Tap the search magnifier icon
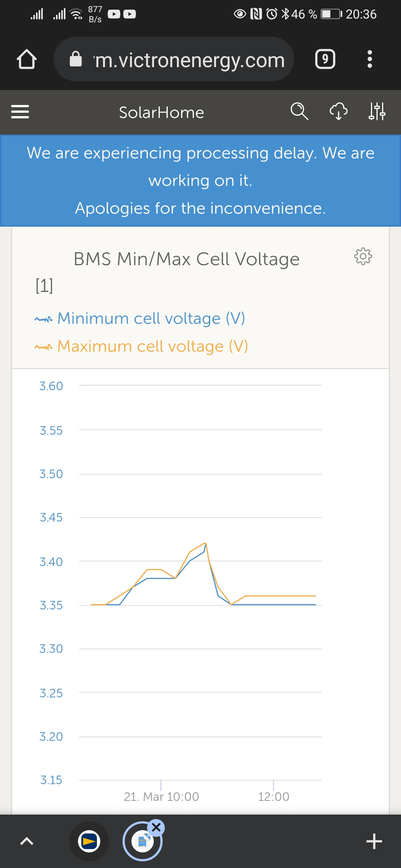This screenshot has width=401, height=868. tap(299, 111)
